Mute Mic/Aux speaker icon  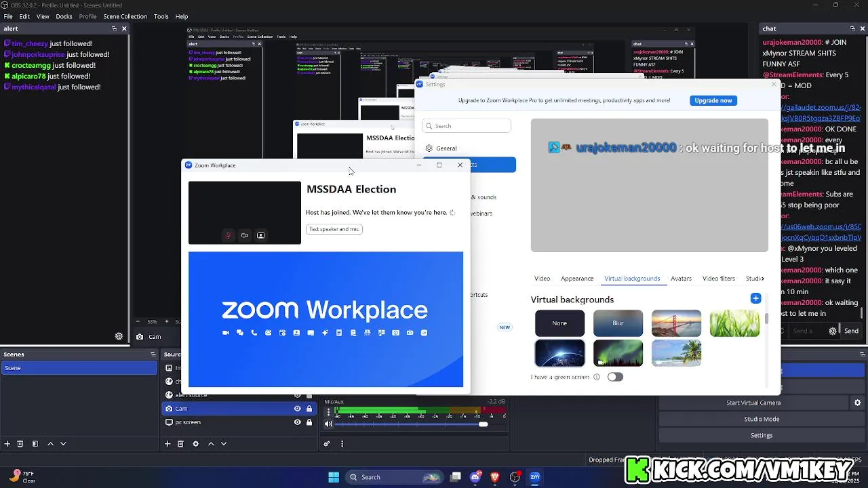point(329,424)
